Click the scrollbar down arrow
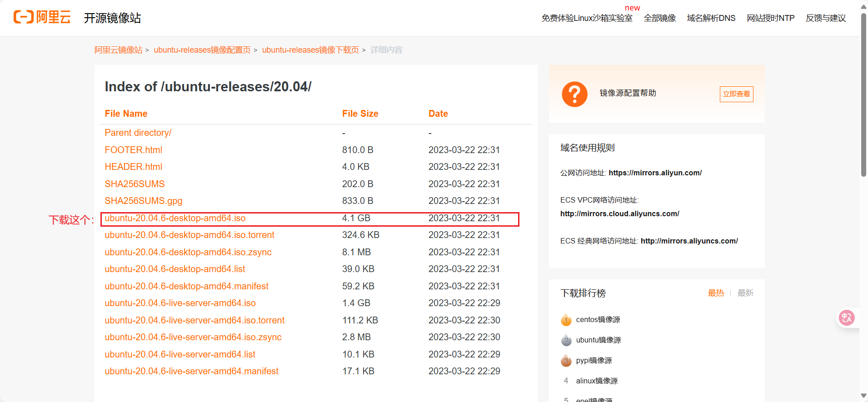The image size is (868, 402). [x=863, y=396]
